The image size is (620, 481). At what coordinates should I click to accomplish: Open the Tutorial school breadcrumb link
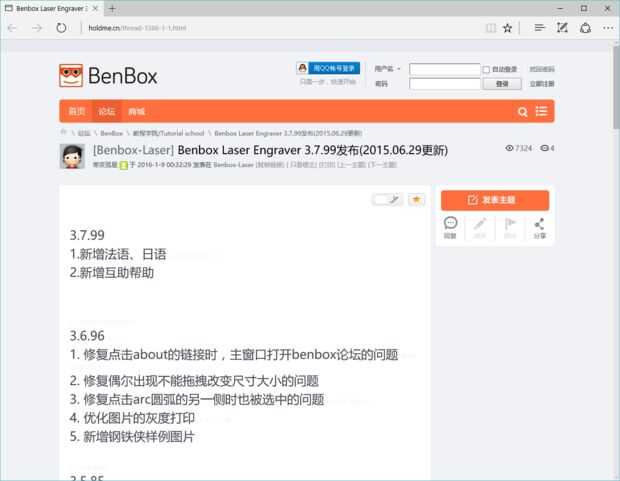click(x=168, y=133)
